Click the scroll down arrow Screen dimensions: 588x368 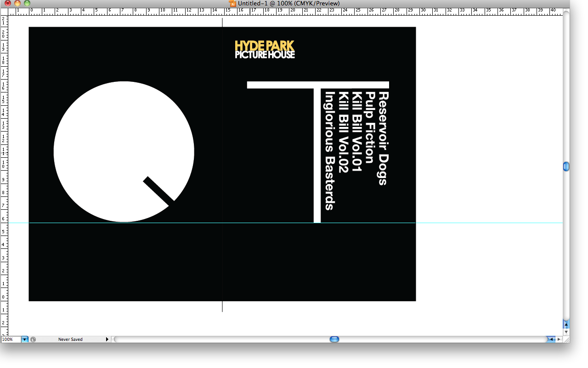tap(566, 332)
